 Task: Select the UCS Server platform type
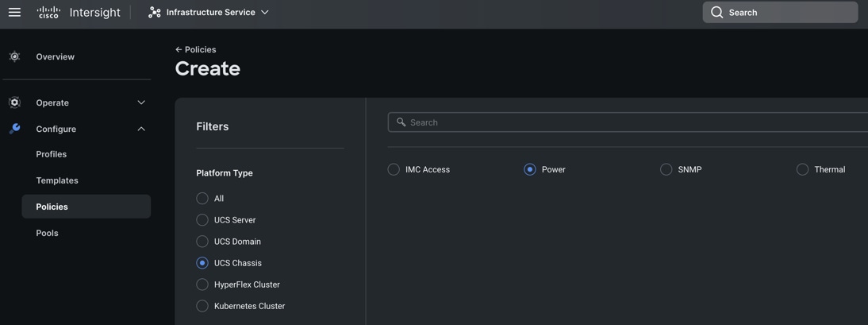coord(202,220)
